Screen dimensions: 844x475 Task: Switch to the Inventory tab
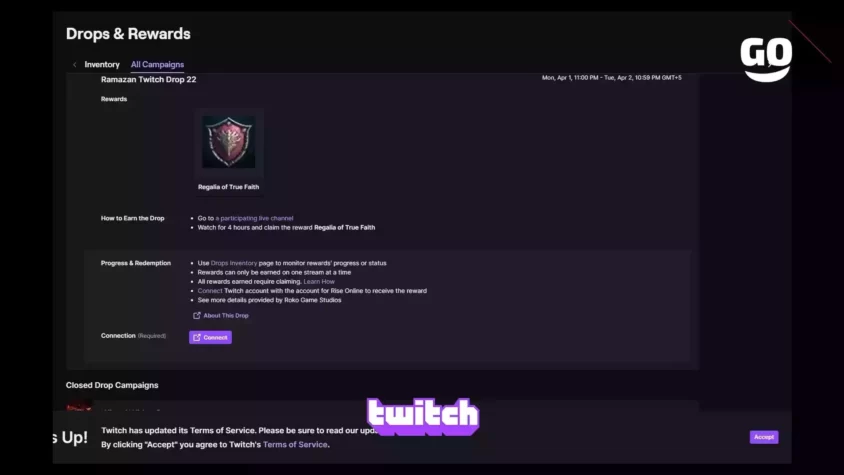point(102,65)
